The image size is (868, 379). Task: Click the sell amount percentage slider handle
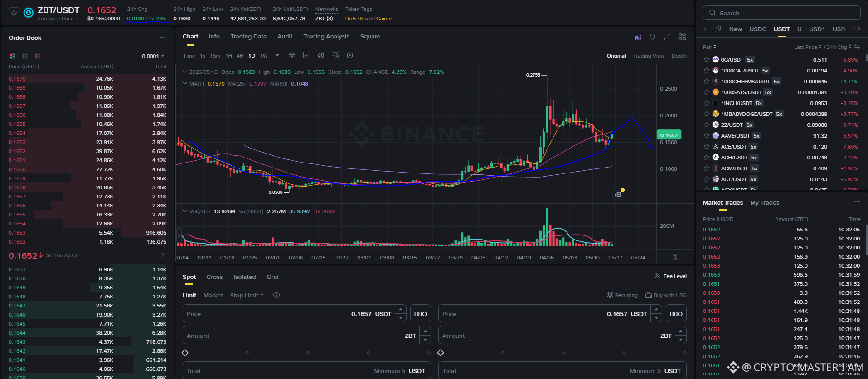click(441, 353)
